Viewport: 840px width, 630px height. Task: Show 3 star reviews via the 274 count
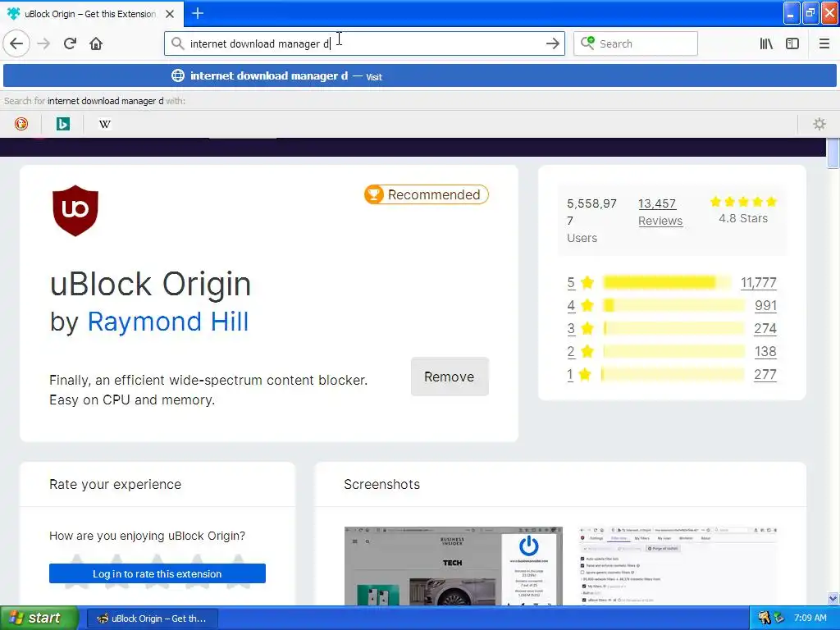click(765, 328)
